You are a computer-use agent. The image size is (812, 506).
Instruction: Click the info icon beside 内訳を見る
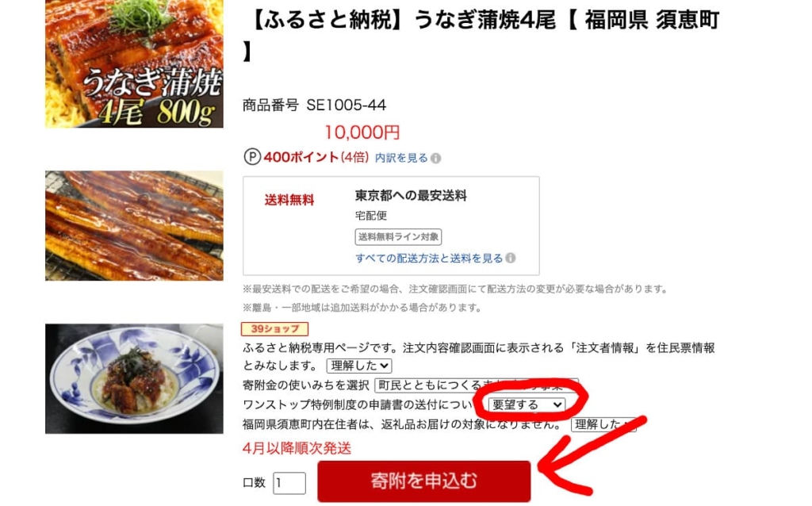pos(436,159)
